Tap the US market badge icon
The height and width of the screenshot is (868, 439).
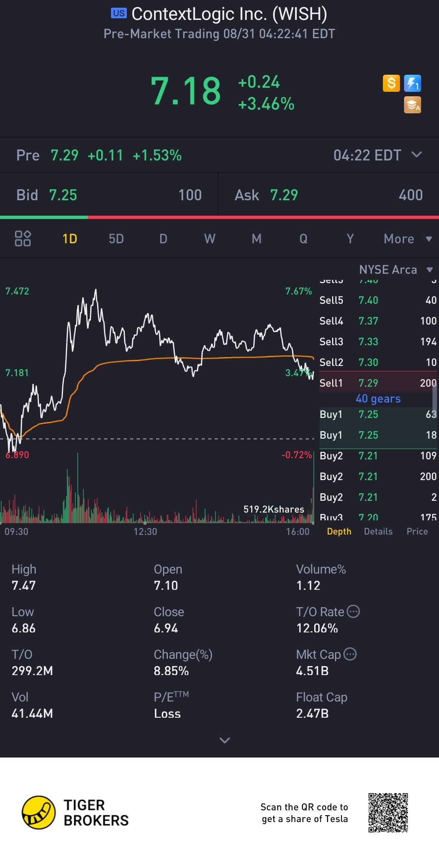tap(119, 13)
